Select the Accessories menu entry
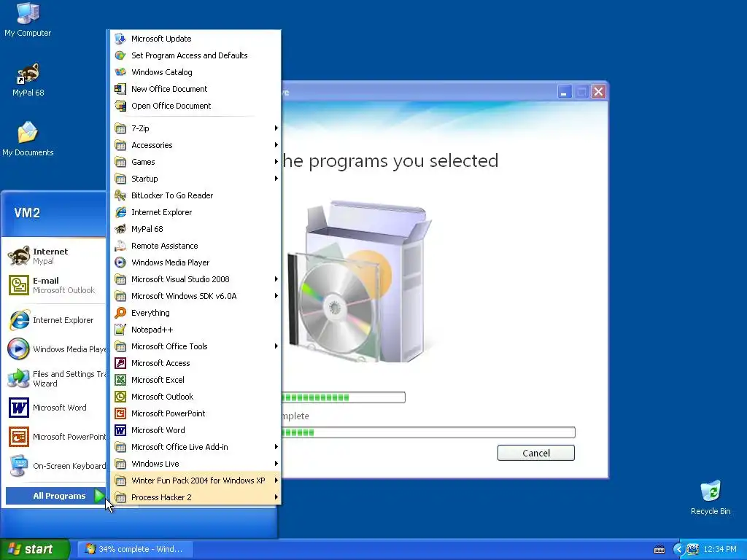Viewport: 747px width, 560px height. [196, 145]
